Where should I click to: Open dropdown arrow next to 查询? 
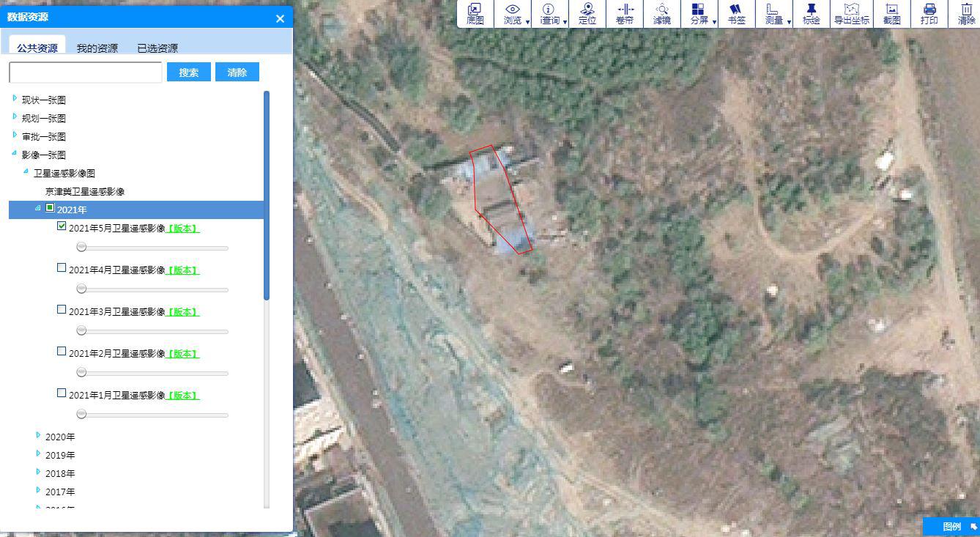(565, 22)
